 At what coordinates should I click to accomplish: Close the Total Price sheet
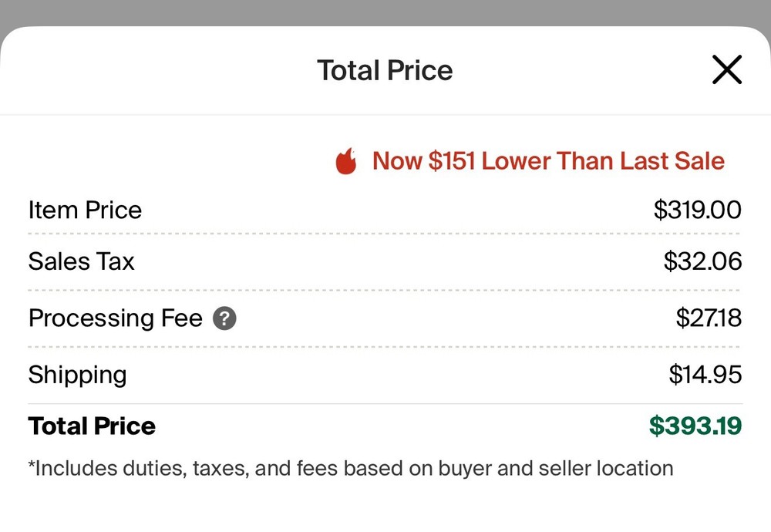tap(726, 70)
